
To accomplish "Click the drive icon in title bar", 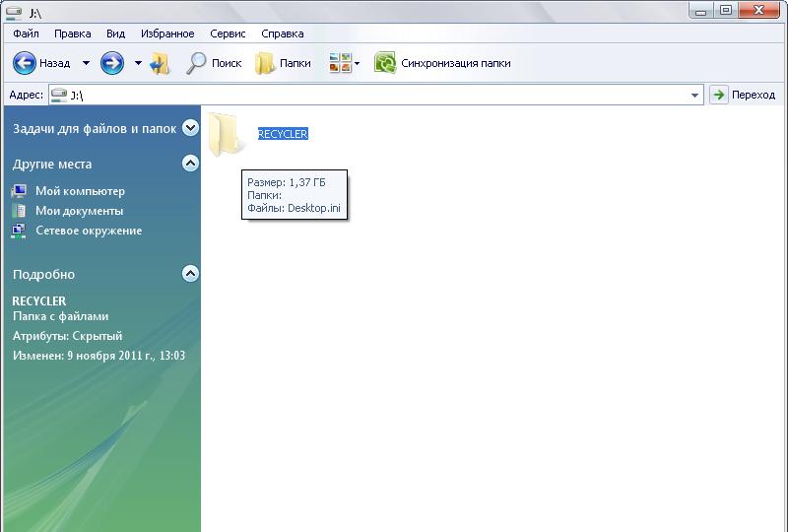I will tap(14, 12).
